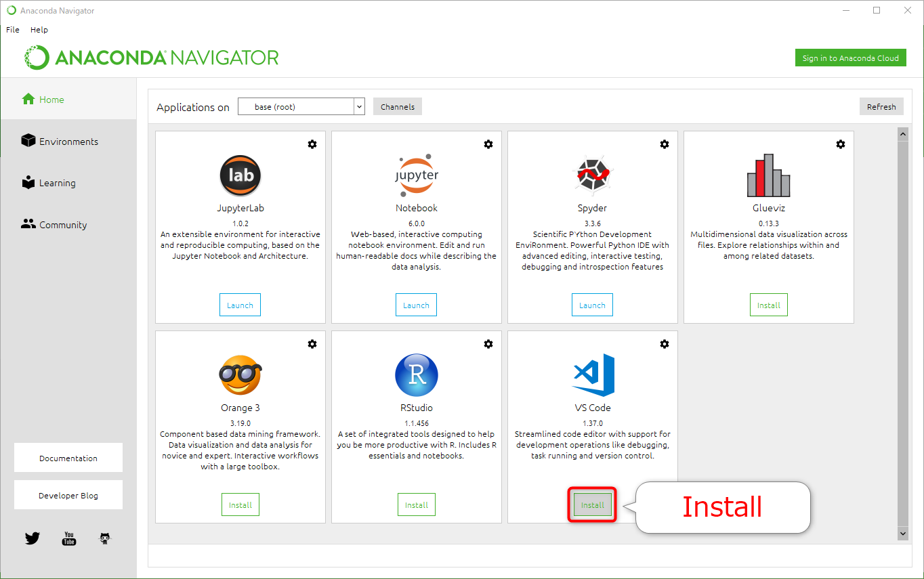
Task: Open the Twitter link icon
Action: (x=33, y=538)
